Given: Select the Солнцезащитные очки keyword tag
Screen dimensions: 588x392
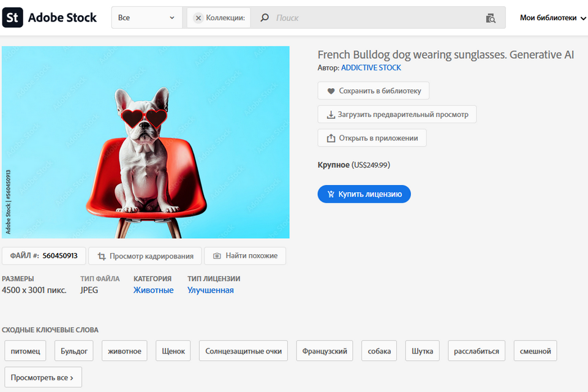Looking at the screenshot, I should [243, 351].
